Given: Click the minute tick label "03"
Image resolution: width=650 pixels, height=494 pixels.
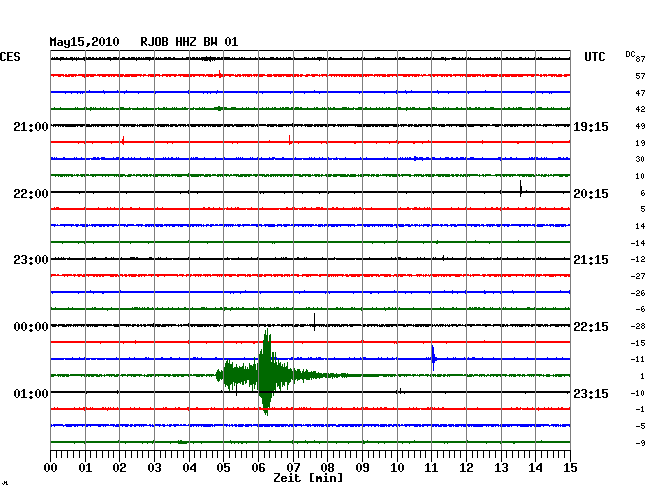Looking at the screenshot, I should (155, 468).
